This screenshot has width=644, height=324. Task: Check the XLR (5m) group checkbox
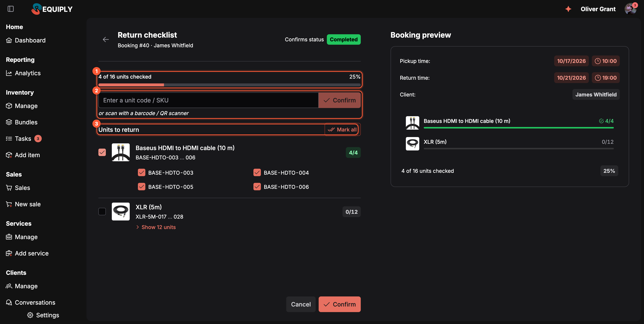[x=102, y=211]
